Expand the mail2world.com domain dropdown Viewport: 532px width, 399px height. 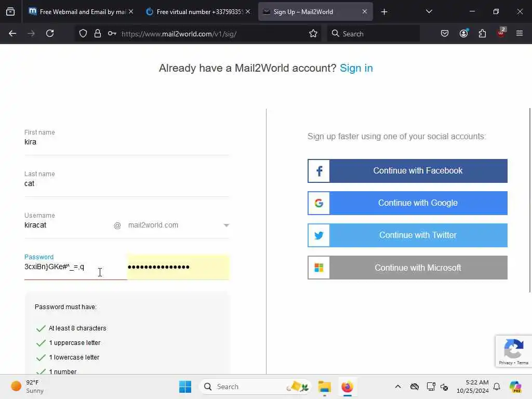point(179,225)
